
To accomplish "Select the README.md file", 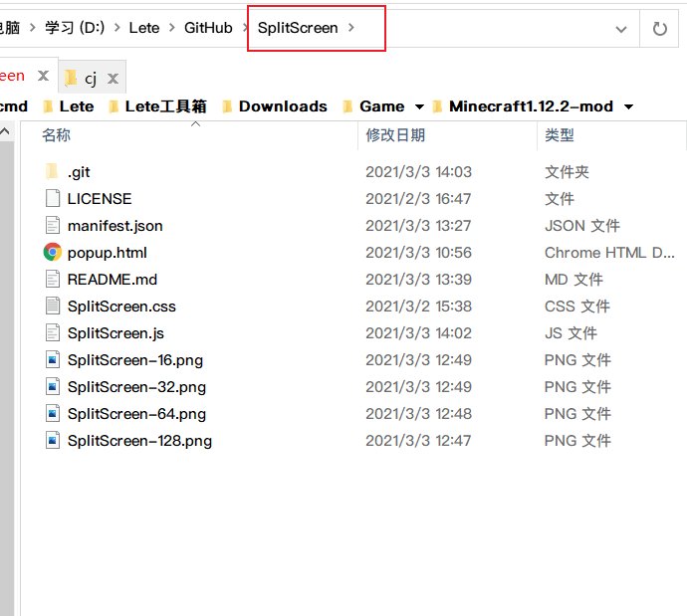I will coord(112,280).
